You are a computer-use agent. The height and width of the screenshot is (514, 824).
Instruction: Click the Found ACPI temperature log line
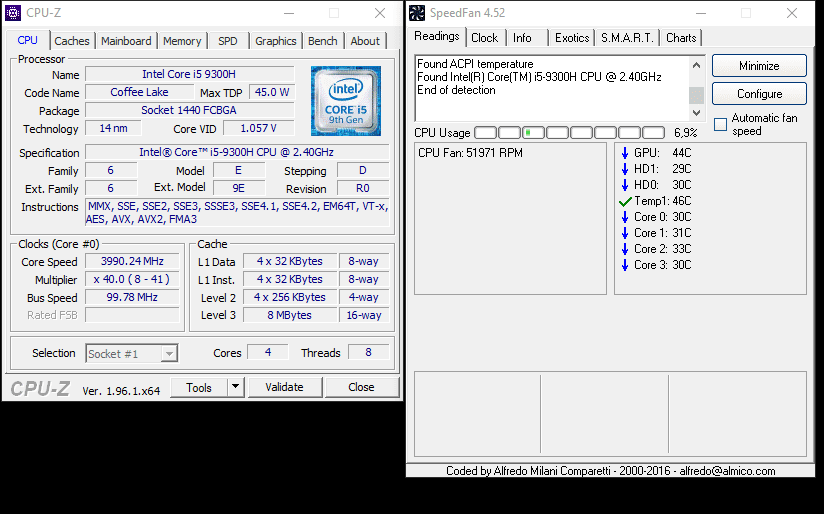(475, 64)
